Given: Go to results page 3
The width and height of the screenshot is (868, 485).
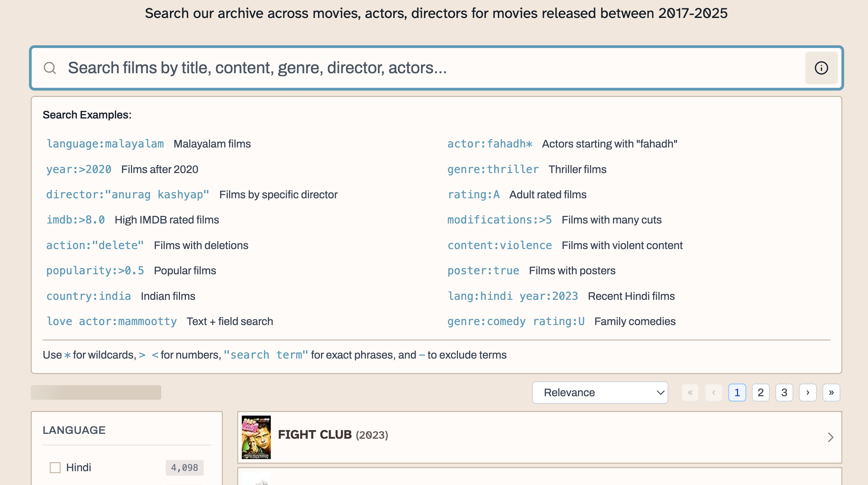Looking at the screenshot, I should coord(784,392).
